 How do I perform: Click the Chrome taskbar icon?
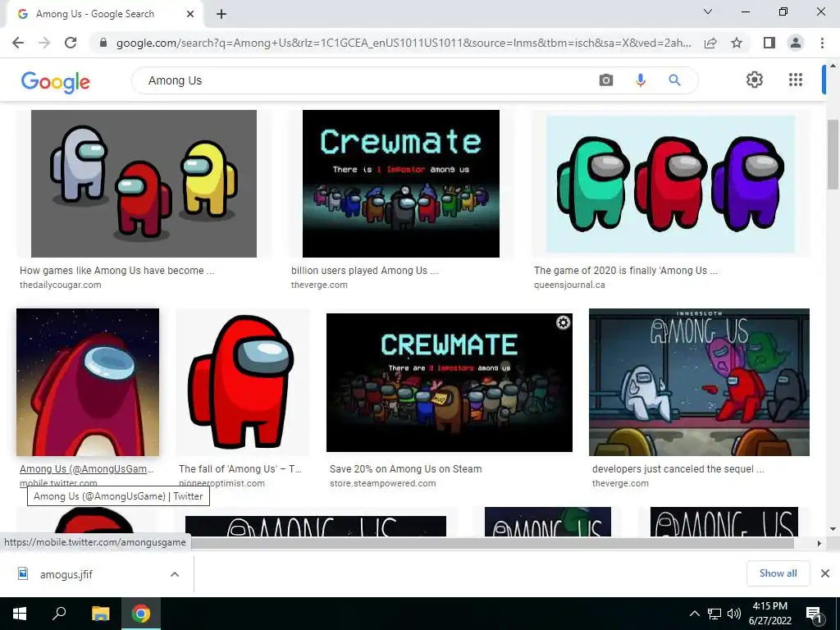pyautogui.click(x=141, y=614)
